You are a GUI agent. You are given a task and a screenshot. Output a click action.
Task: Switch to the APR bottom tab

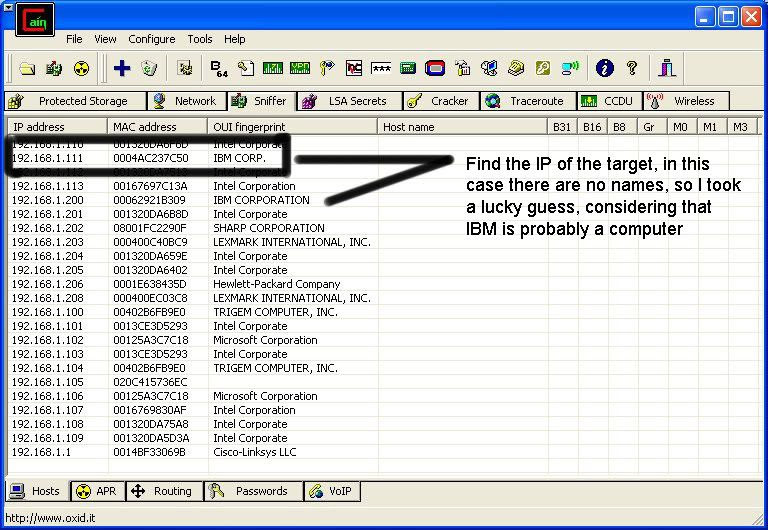(x=97, y=491)
